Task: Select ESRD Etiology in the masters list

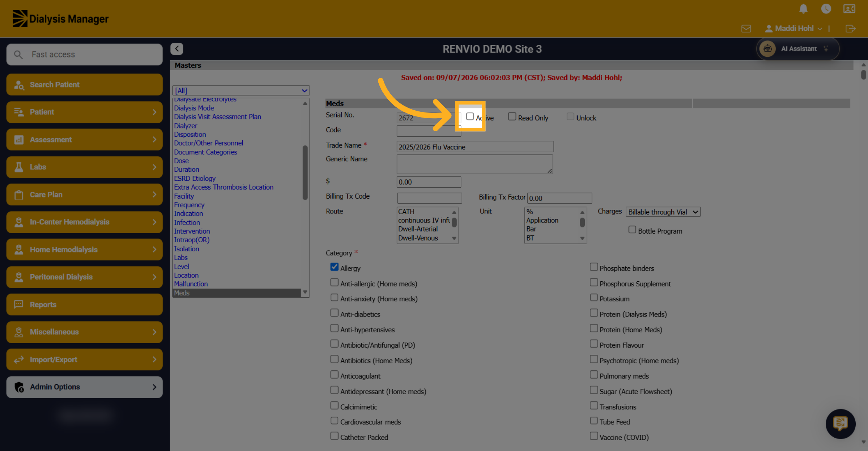Action: click(x=195, y=179)
